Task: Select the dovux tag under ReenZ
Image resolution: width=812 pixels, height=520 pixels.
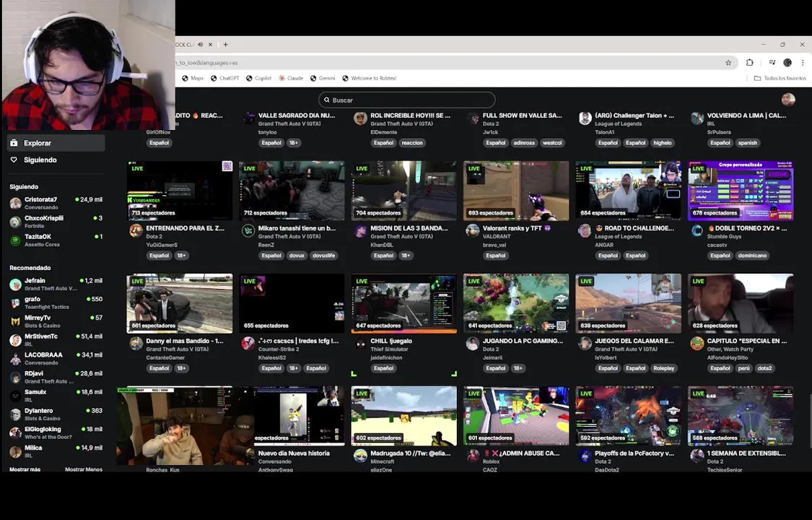Action: [x=297, y=256]
